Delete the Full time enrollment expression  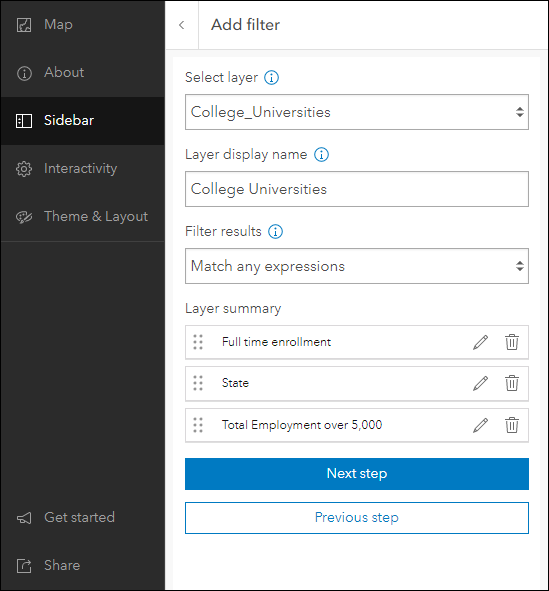512,342
